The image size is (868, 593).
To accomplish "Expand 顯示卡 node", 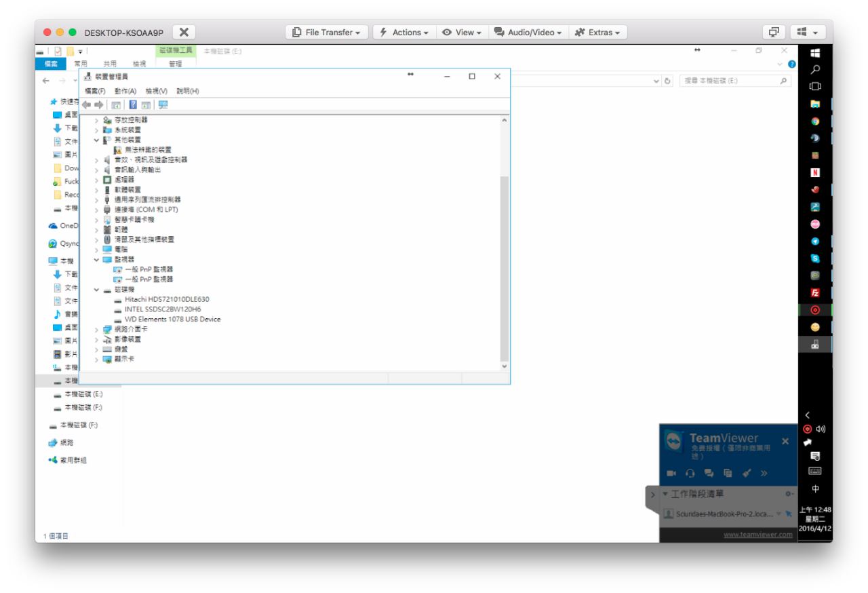I will 97,359.
